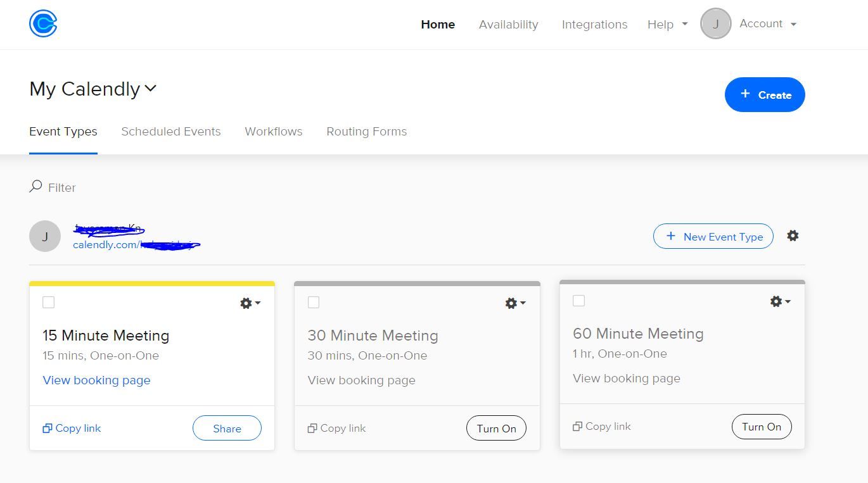Screen dimensions: 868x483
Task: Copy link for 30 Minute Meeting
Action: point(336,429)
